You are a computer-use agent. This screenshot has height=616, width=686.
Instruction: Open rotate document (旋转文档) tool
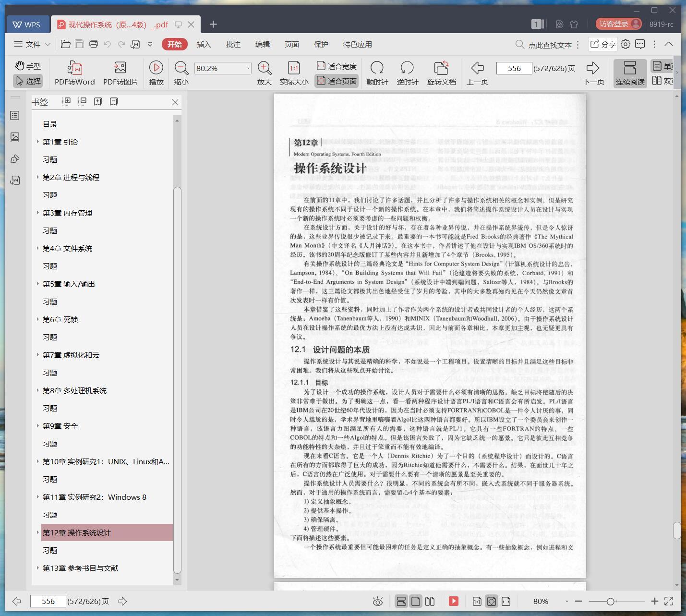(x=441, y=73)
